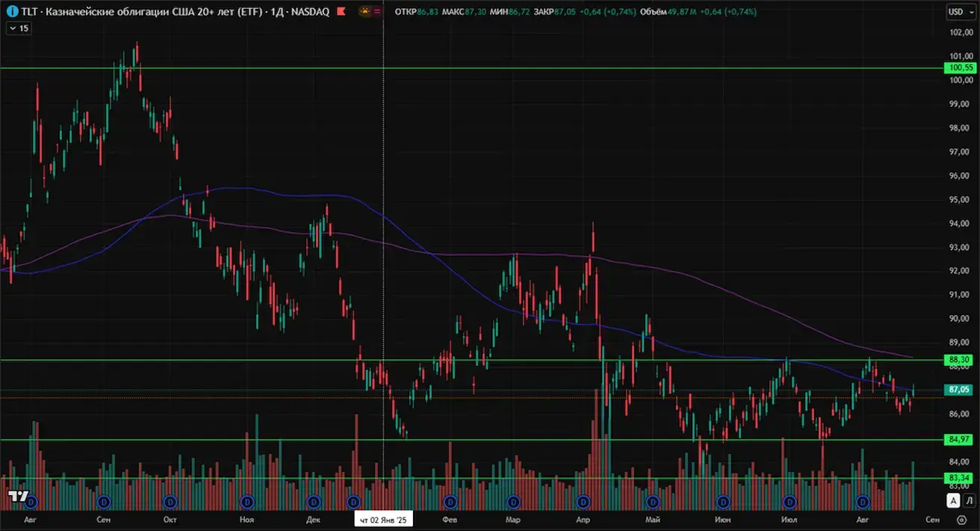Click the dividend marker above Окт

(x=170, y=500)
